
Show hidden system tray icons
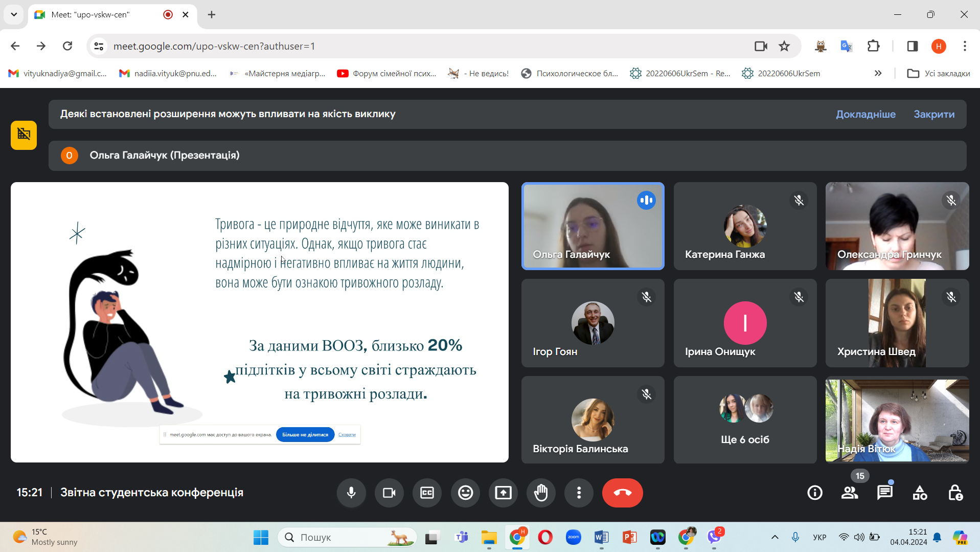[775, 537]
